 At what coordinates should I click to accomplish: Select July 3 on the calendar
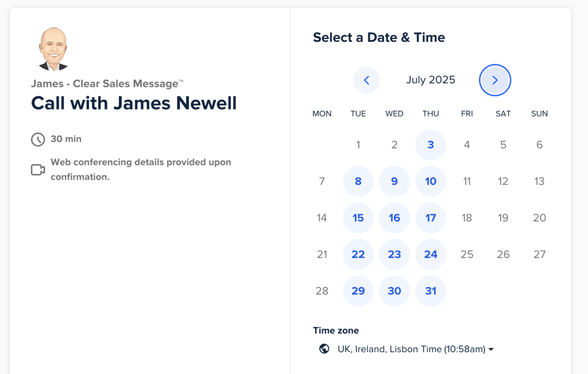431,145
